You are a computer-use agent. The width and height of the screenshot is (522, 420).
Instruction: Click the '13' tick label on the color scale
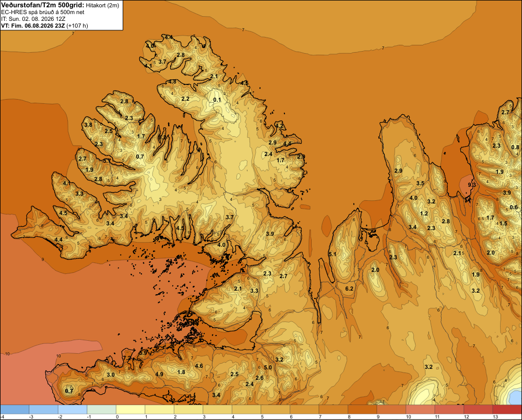495,417
